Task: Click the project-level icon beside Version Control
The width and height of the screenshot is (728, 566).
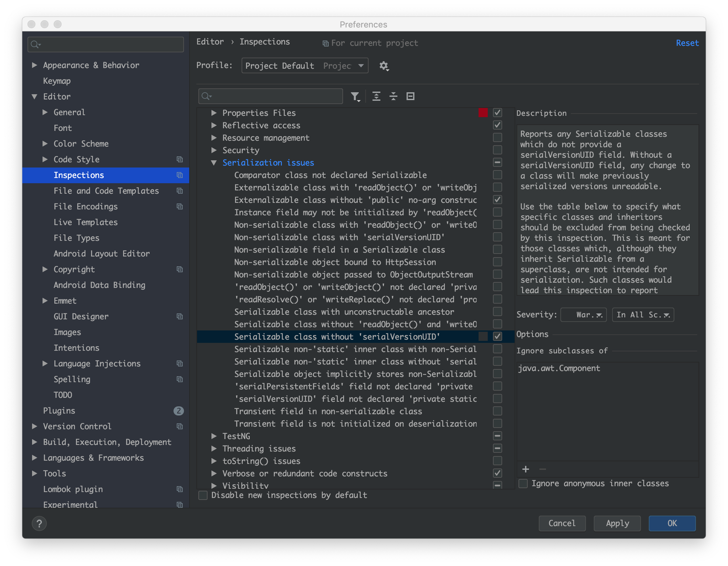Action: point(180,426)
